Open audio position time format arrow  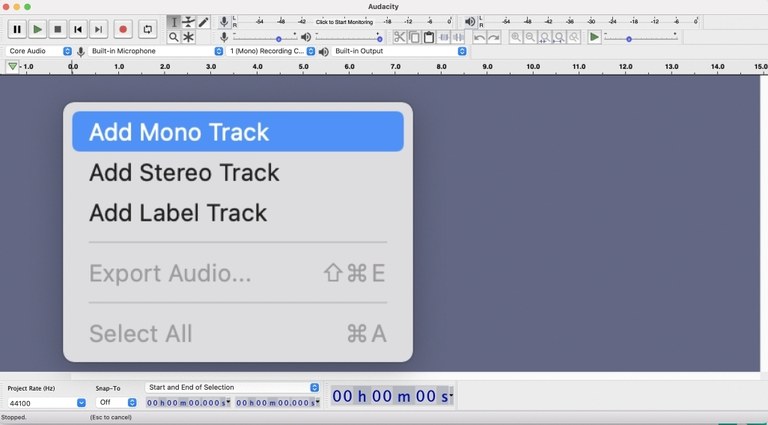pos(451,396)
